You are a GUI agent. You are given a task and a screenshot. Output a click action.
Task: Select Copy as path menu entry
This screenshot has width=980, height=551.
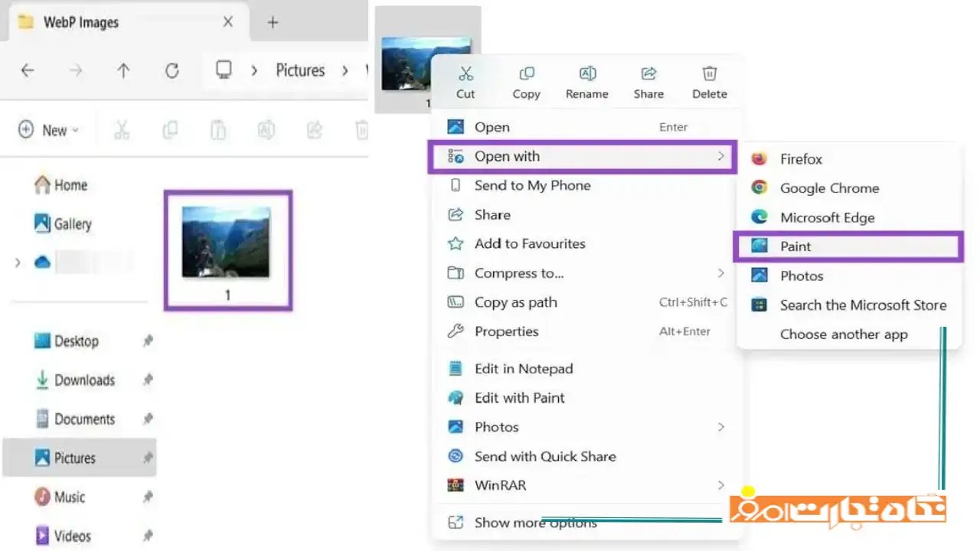point(515,302)
